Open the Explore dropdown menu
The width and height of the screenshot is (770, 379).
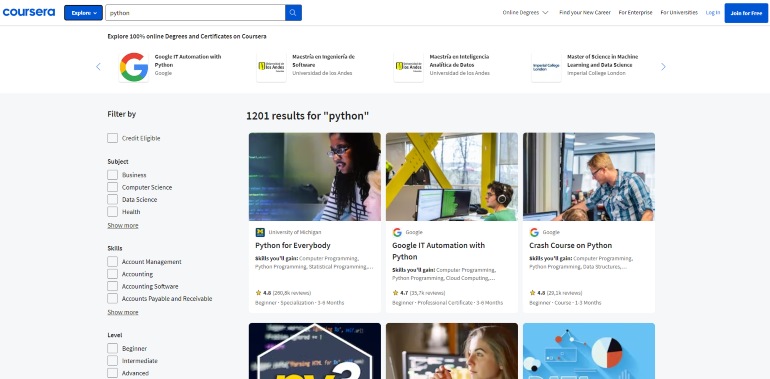click(x=83, y=13)
